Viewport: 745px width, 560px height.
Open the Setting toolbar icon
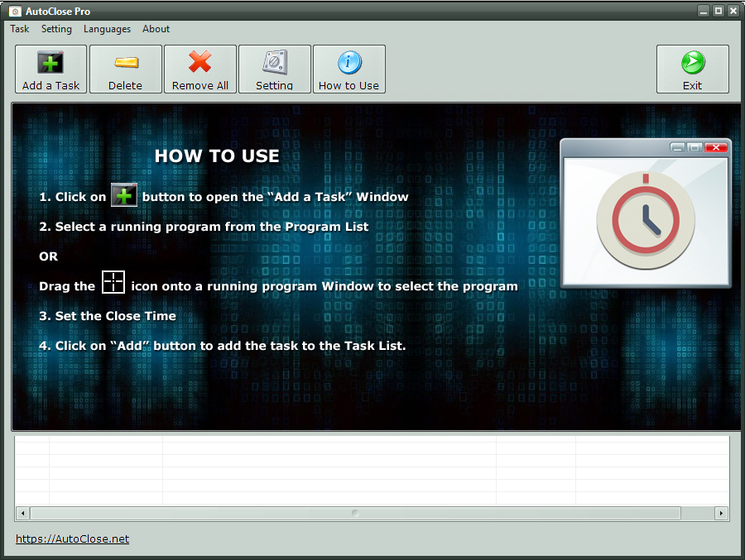274,63
